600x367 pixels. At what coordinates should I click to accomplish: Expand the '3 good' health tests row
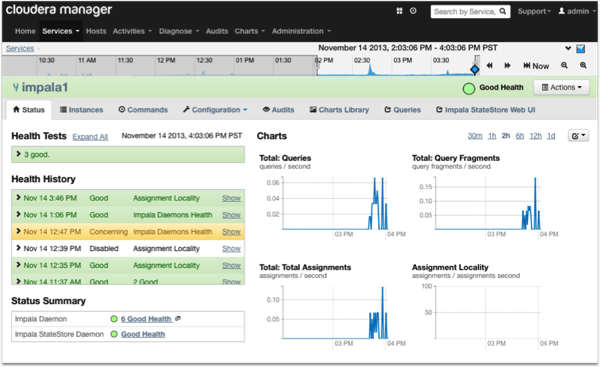point(128,155)
